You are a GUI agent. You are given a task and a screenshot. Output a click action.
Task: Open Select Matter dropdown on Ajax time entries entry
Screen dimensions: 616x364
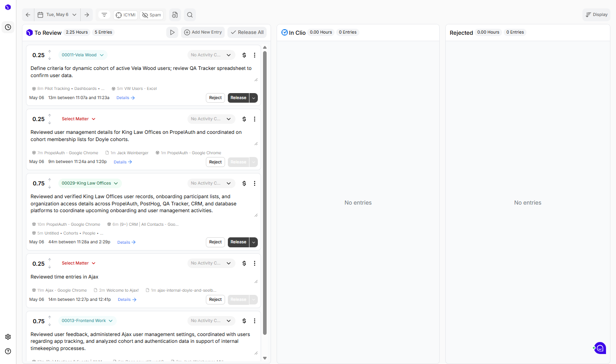click(x=78, y=263)
